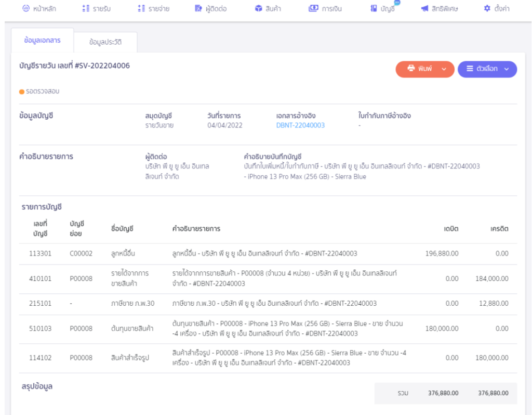This screenshot has width=532, height=415.
Task: Click the บัญชี accounting book icon
Action: [x=374, y=8]
